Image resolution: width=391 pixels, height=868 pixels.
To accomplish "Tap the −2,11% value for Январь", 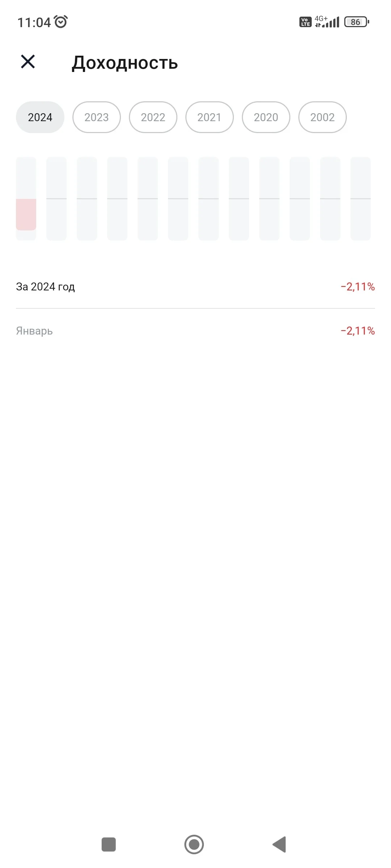I will [358, 331].
